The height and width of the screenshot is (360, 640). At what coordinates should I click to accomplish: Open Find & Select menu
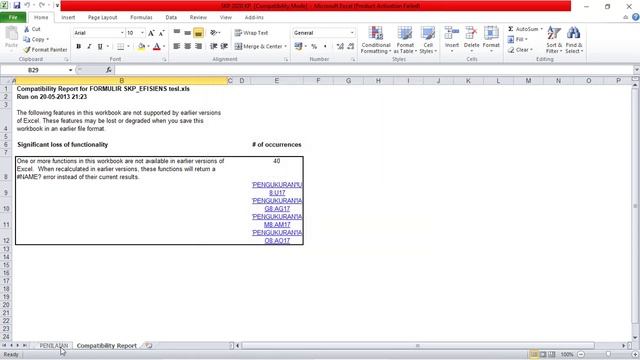(573, 40)
